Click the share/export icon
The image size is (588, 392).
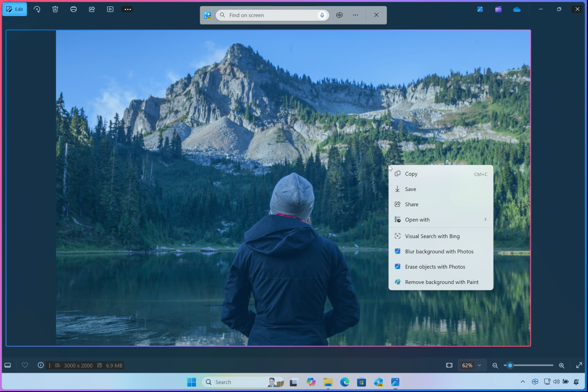[x=92, y=9]
